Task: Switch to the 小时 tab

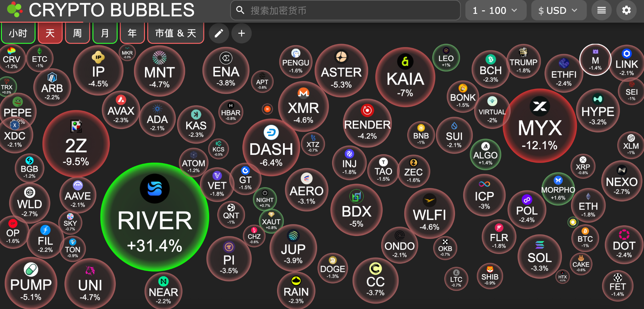Action: [x=18, y=33]
